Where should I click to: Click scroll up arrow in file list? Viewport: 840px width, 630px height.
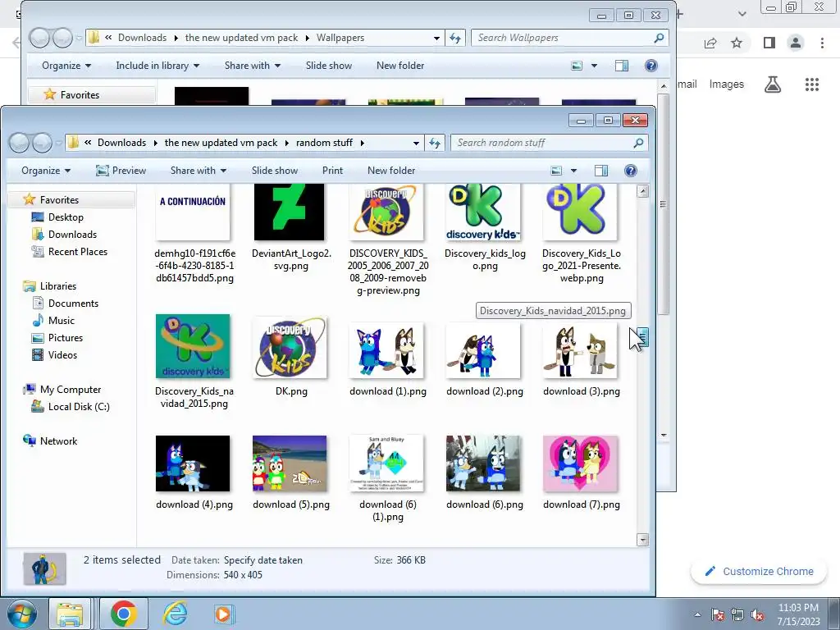642,191
